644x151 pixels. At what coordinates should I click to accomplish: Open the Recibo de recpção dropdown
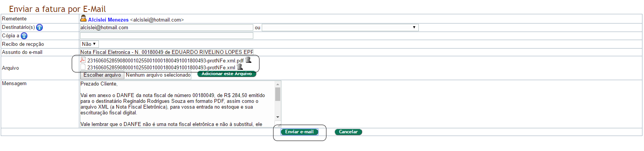[89, 44]
